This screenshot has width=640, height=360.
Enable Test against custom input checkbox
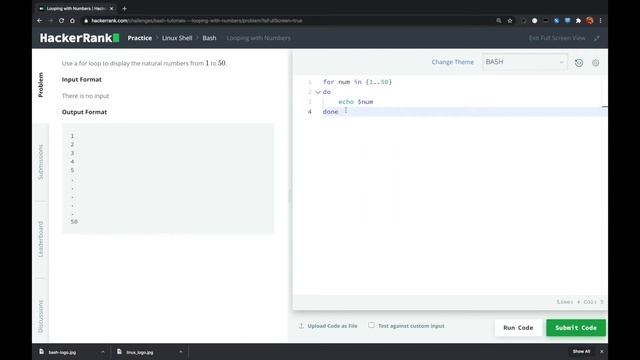pos(371,325)
